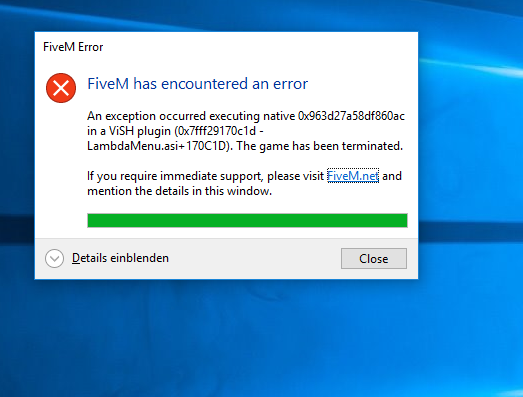Close the FiveM error dialog
Image resolution: width=523 pixels, height=397 pixels.
[374, 259]
